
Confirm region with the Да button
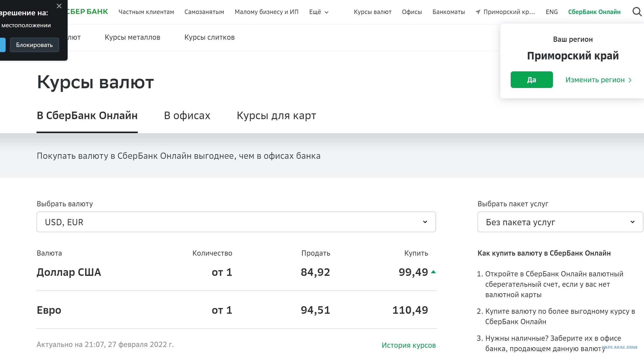[x=532, y=80]
